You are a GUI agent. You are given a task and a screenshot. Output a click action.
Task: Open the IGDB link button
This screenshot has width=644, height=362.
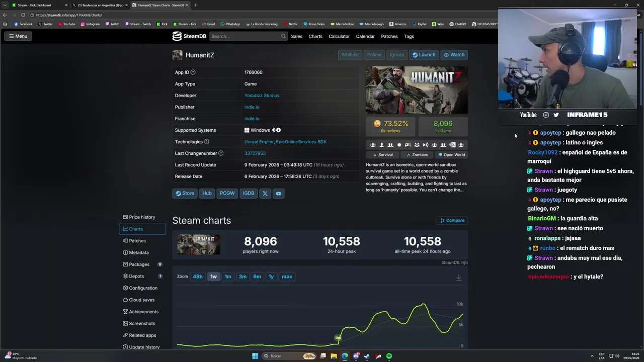[x=249, y=193]
